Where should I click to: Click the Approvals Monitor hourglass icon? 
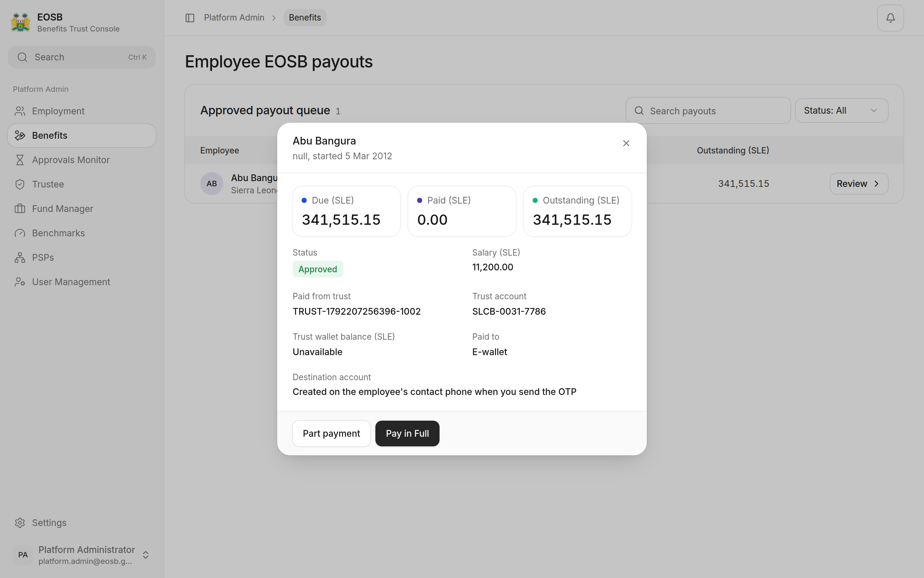[20, 160]
